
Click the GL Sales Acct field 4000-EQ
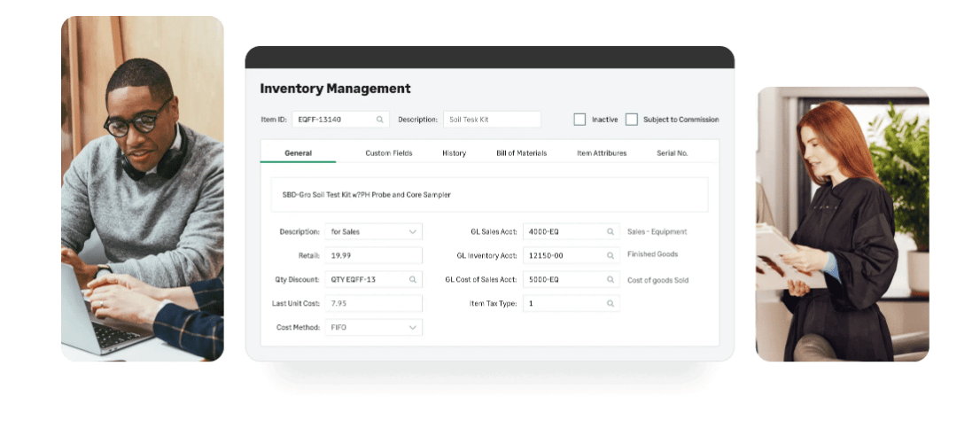[x=572, y=232]
